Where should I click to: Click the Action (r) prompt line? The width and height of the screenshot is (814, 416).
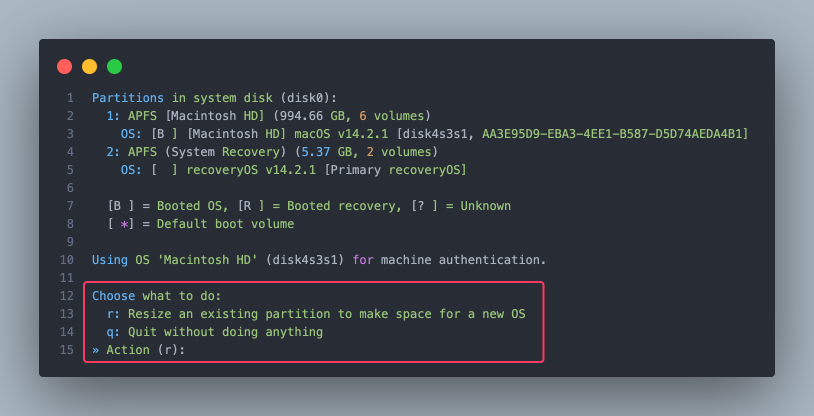(139, 350)
